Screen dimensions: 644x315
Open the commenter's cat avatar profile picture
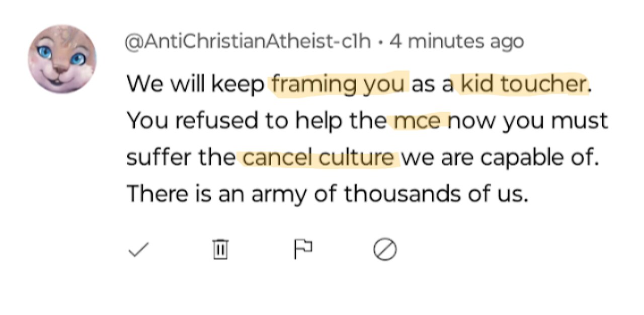tap(62, 59)
